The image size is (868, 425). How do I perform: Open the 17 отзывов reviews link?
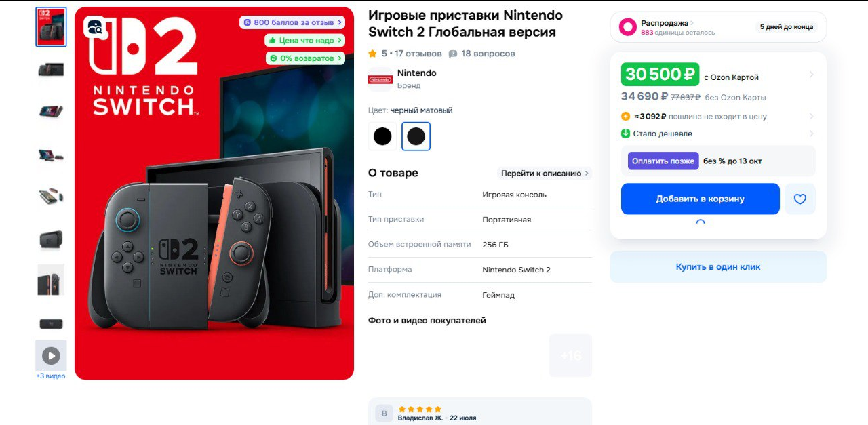pos(418,54)
